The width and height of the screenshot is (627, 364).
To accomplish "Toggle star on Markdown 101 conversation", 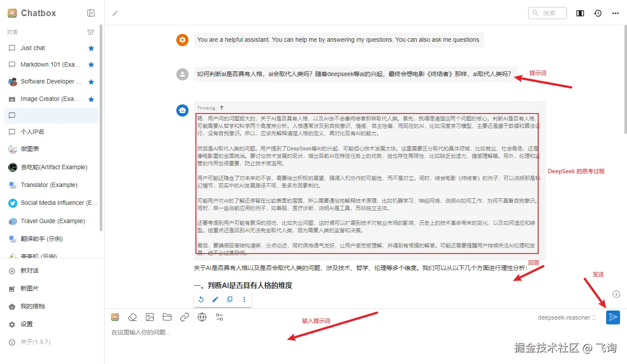I will [91, 65].
